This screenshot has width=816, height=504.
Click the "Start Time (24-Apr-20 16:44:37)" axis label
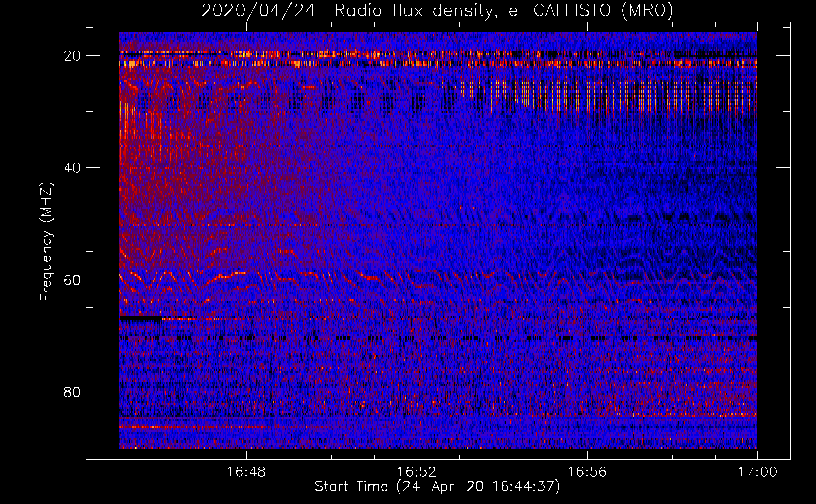(437, 487)
